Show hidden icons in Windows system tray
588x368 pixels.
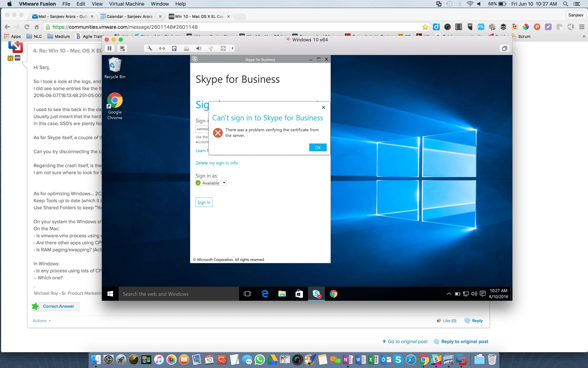[x=449, y=294]
